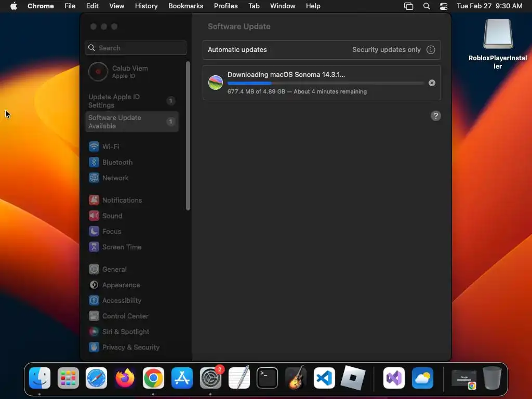532x399 pixels.
Task: Click 'Downloading macOS Sonoma 14.3.1...' text
Action: click(286, 75)
